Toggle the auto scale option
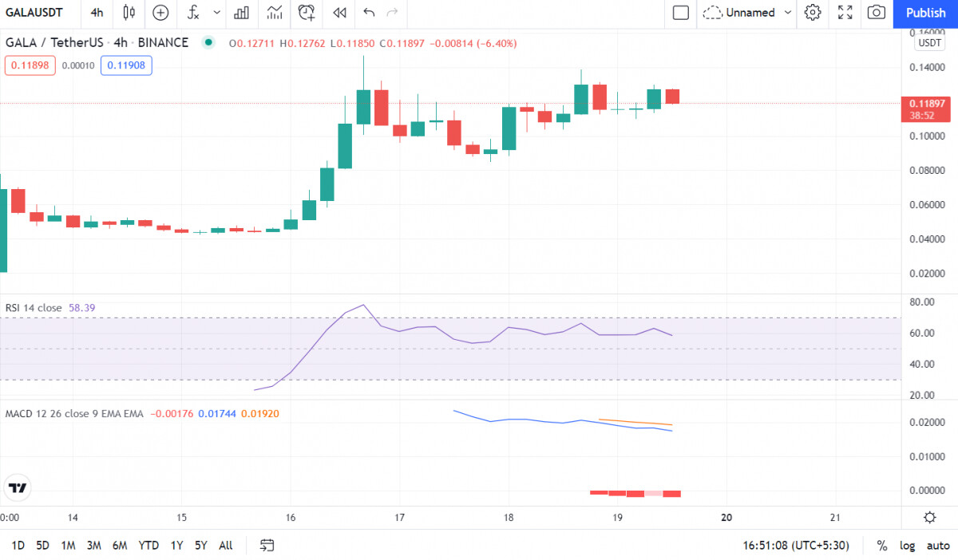The width and height of the screenshot is (958, 560). (x=938, y=546)
